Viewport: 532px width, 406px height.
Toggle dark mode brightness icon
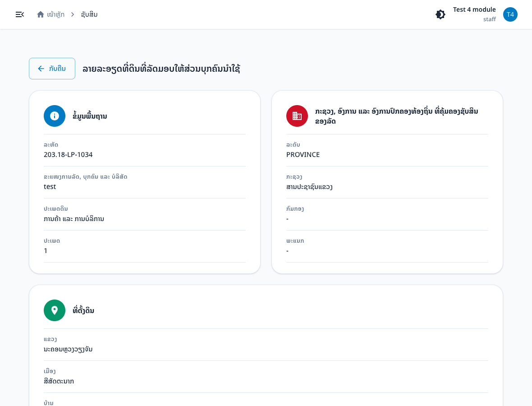(440, 14)
